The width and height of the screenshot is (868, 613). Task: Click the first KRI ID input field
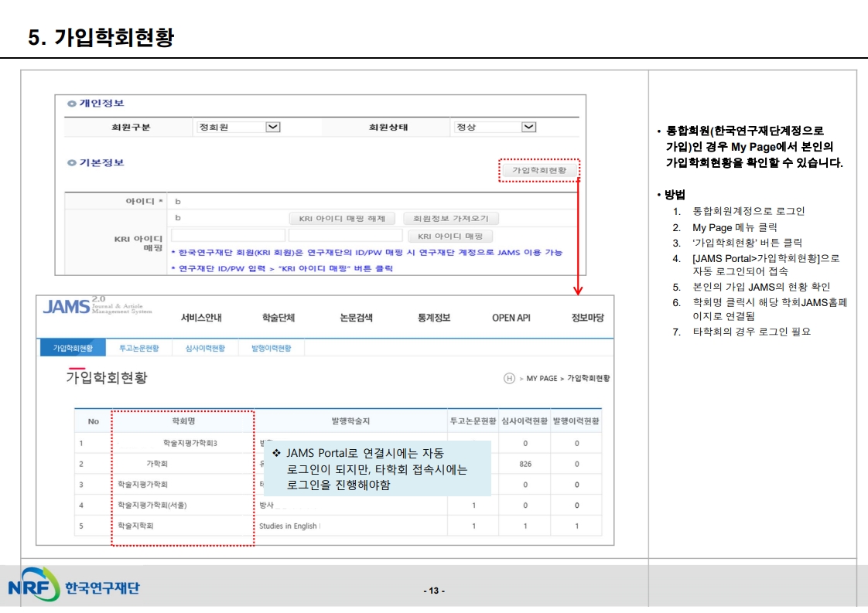pos(228,236)
